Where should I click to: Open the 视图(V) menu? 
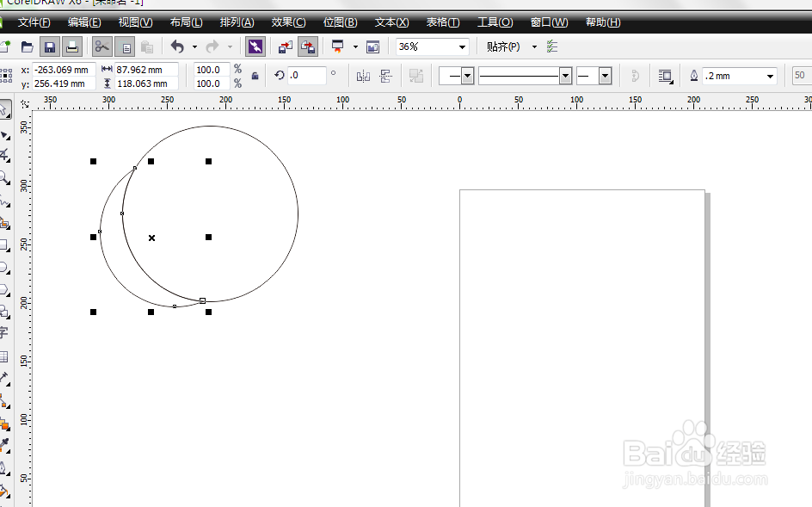135,22
